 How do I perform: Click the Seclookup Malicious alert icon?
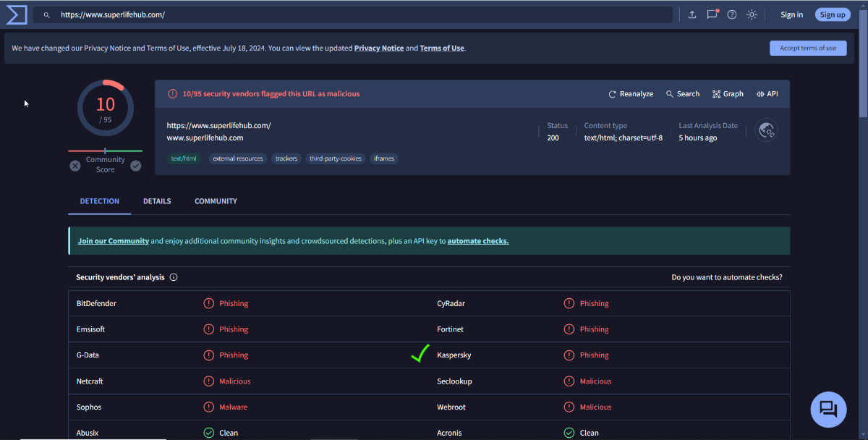(569, 381)
